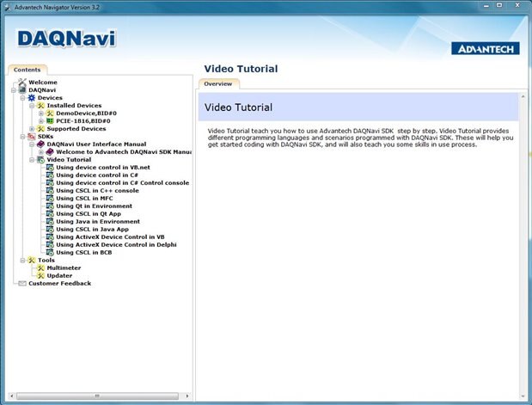Expand the PCIE-1816,BID#0 node
Screen dimensions: 532x405
tap(40, 121)
